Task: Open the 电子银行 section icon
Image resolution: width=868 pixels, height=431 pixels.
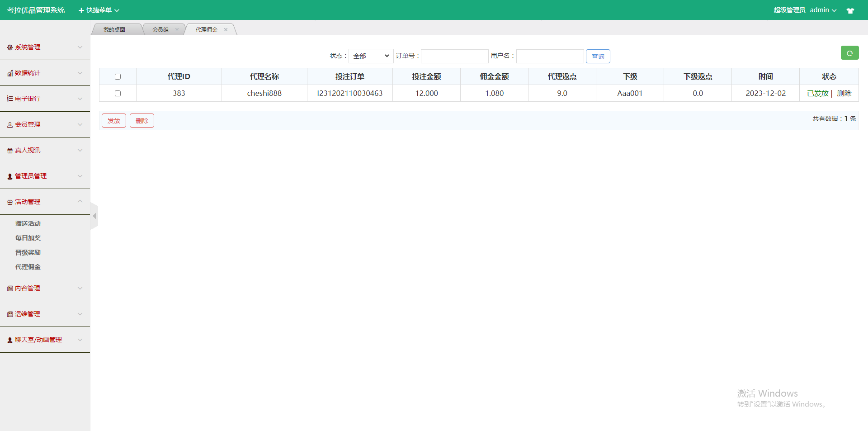Action: click(9, 99)
